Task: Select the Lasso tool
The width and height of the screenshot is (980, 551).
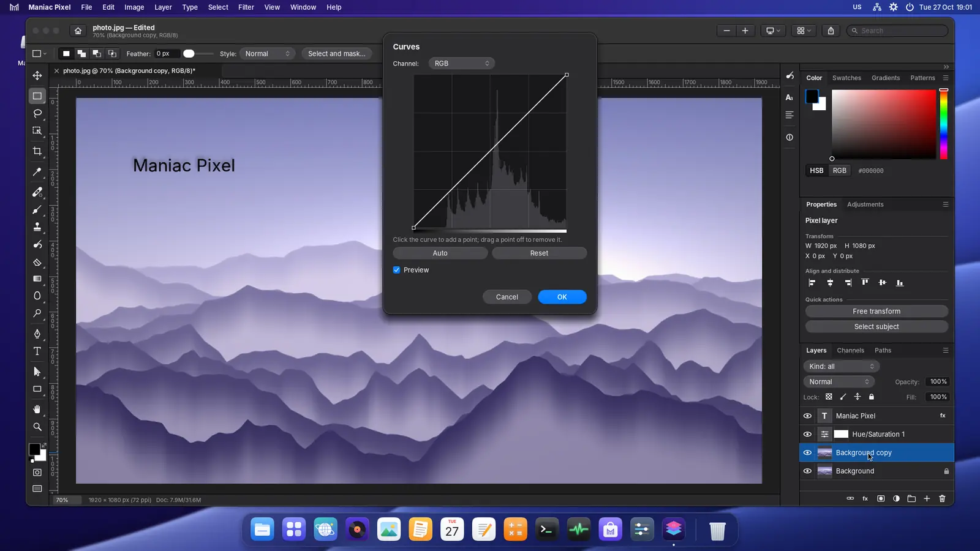Action: point(37,113)
